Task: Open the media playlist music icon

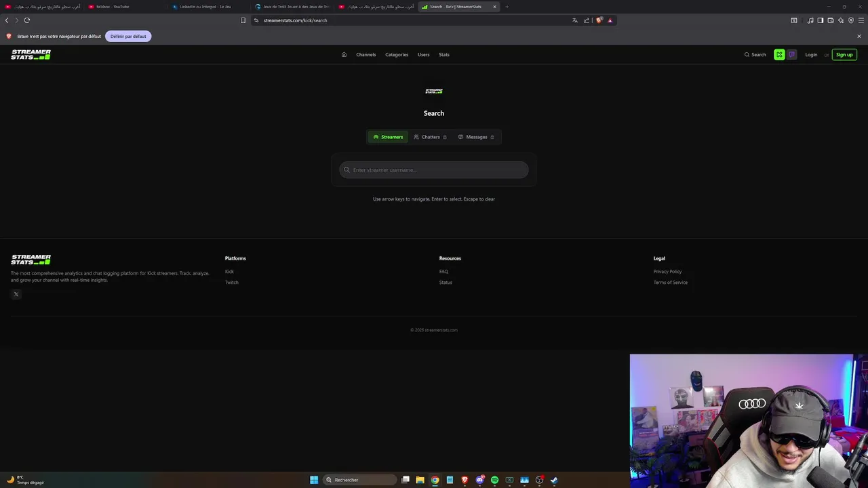Action: pos(810,20)
